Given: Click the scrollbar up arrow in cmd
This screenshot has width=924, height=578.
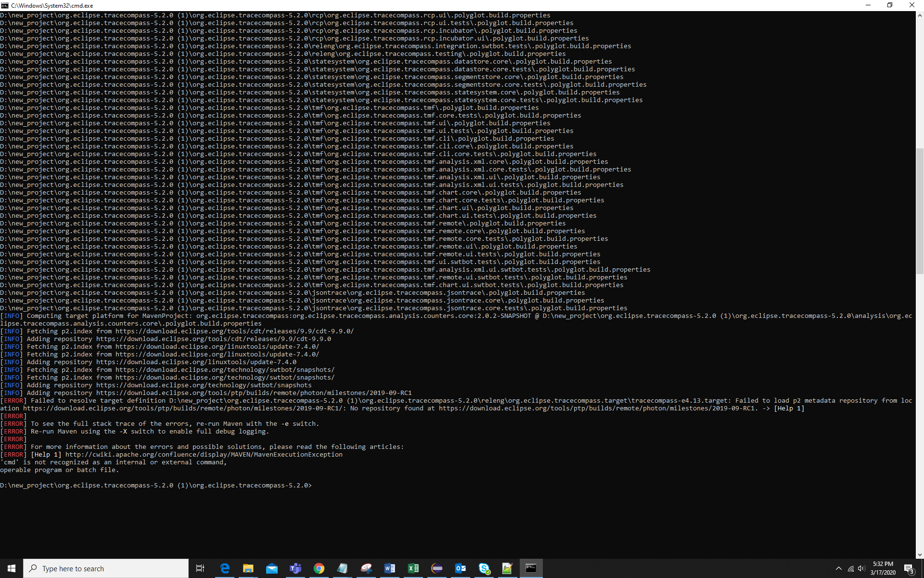Looking at the screenshot, I should 920,15.
